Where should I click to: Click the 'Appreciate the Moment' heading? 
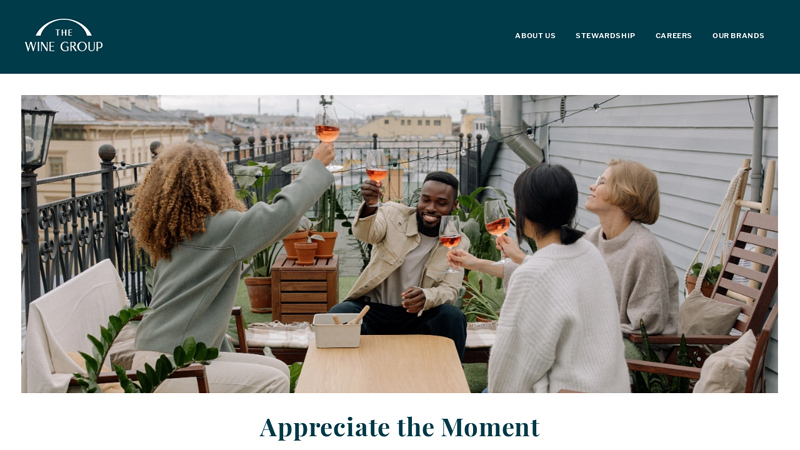[399, 428]
